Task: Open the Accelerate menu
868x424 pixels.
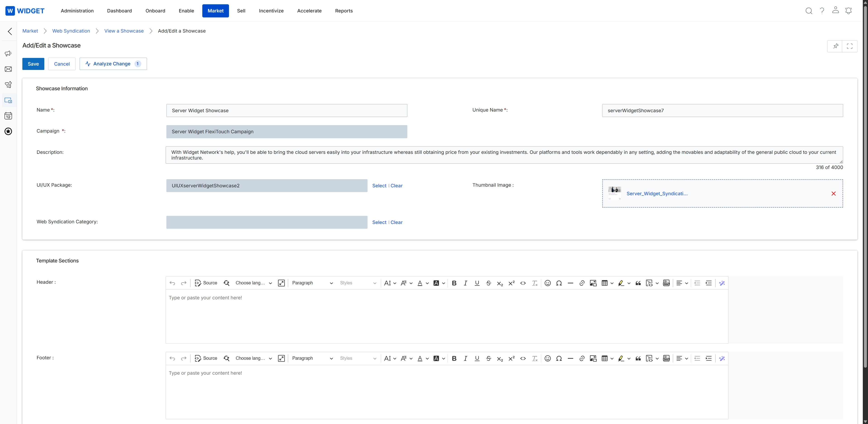Action: [x=309, y=11]
